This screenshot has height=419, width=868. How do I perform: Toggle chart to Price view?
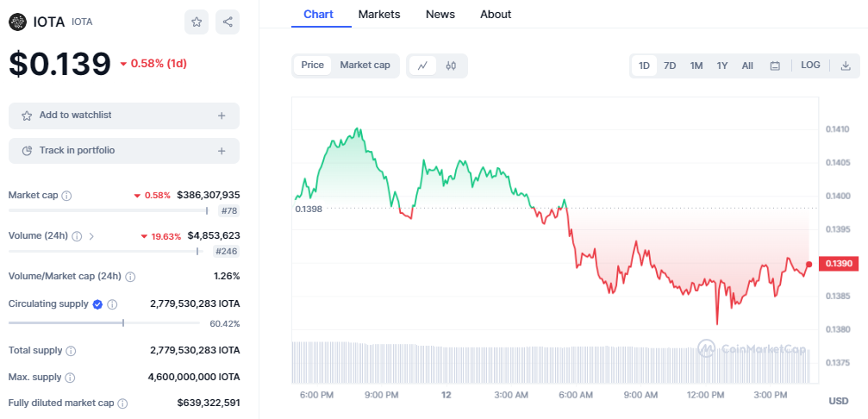pos(312,66)
